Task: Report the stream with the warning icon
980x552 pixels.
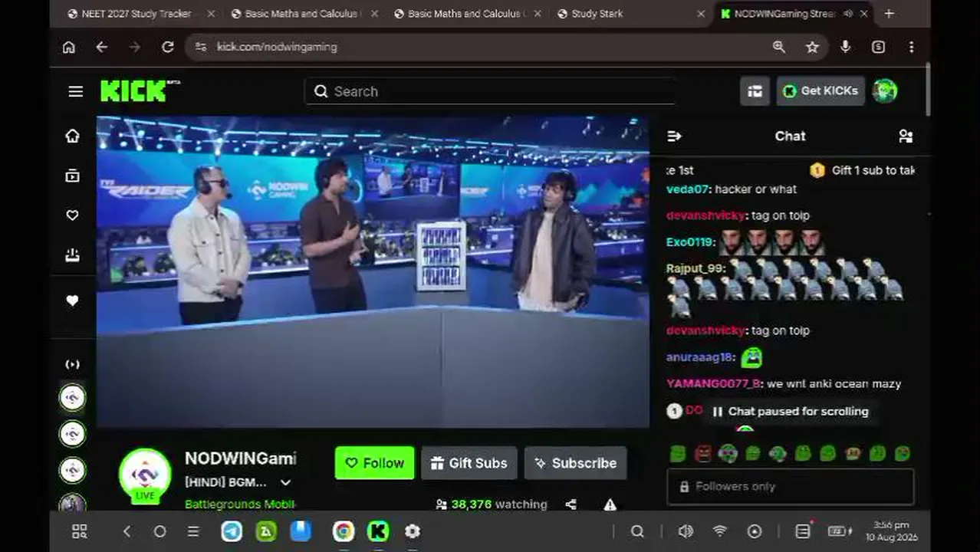Action: point(610,504)
